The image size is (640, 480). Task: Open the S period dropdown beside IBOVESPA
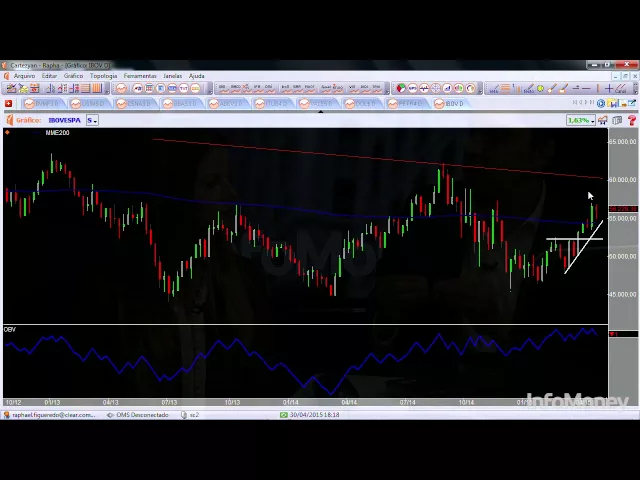[x=92, y=120]
